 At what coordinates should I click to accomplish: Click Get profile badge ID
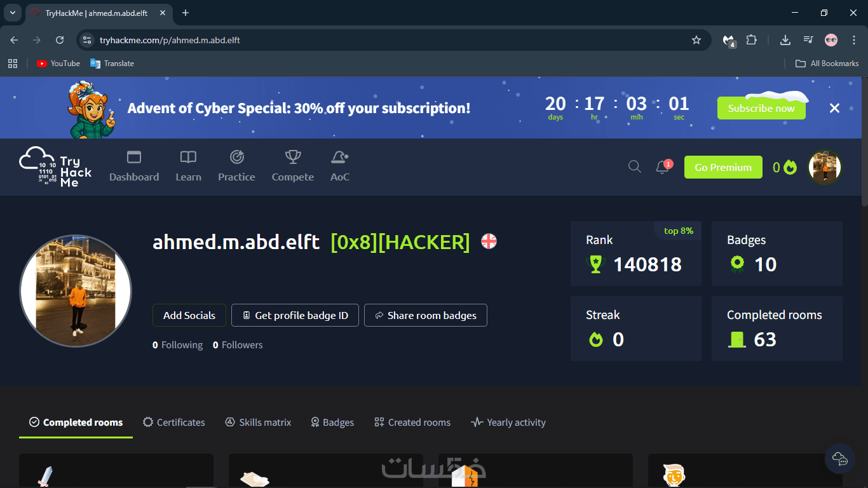pyautogui.click(x=295, y=315)
